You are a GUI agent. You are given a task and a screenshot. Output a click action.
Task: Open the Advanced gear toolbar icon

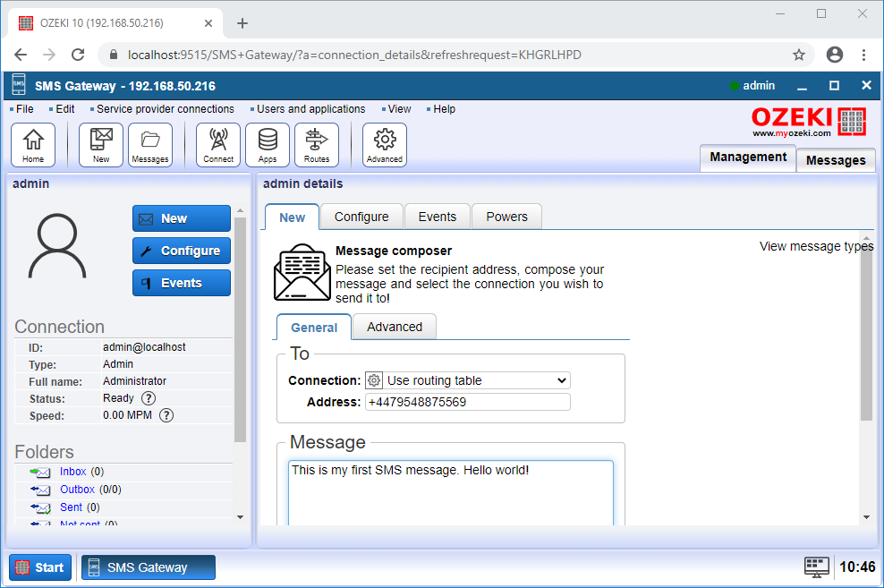pos(385,145)
